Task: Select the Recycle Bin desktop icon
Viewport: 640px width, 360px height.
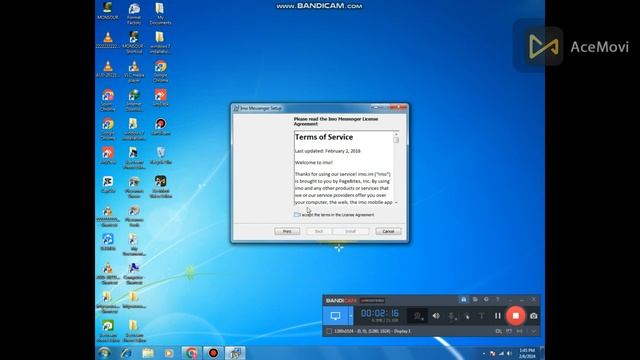Action: [161, 156]
